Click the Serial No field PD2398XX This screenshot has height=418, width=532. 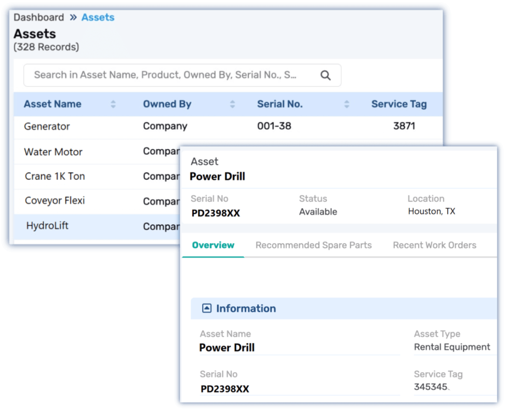[225, 389]
